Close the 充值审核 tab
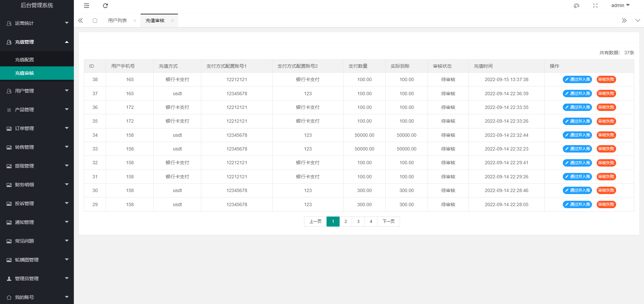The width and height of the screenshot is (644, 304). click(172, 21)
